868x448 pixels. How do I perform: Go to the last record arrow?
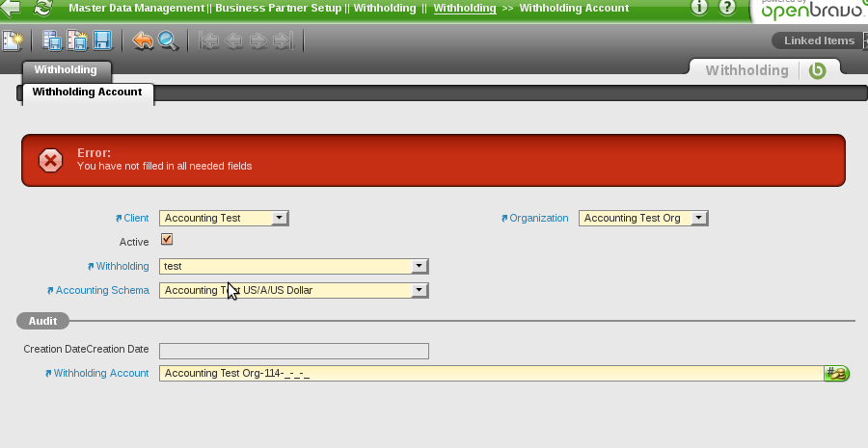284,40
